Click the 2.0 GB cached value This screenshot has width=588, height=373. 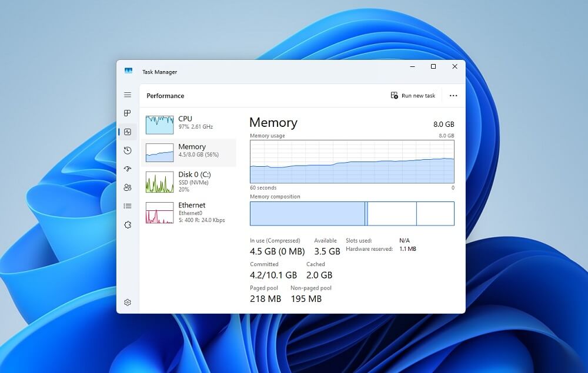319,275
